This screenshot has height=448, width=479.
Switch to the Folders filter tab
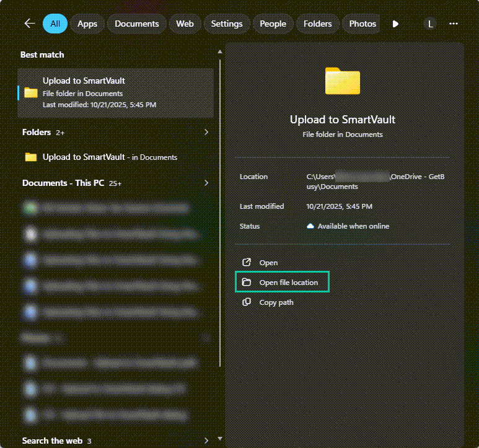click(x=317, y=24)
